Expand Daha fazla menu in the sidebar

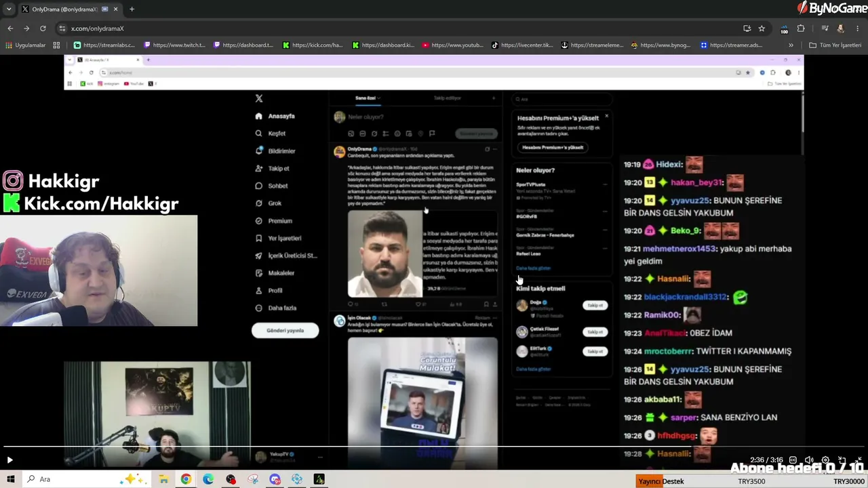pyautogui.click(x=275, y=308)
